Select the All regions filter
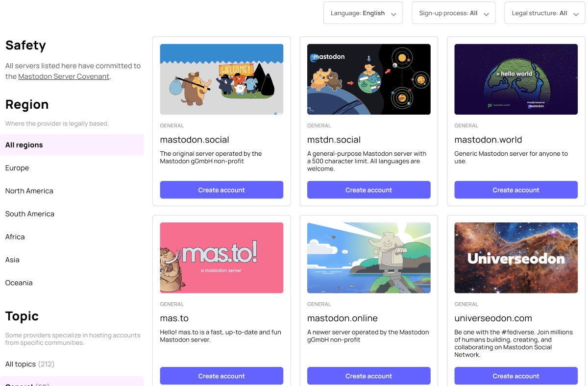 [72, 145]
